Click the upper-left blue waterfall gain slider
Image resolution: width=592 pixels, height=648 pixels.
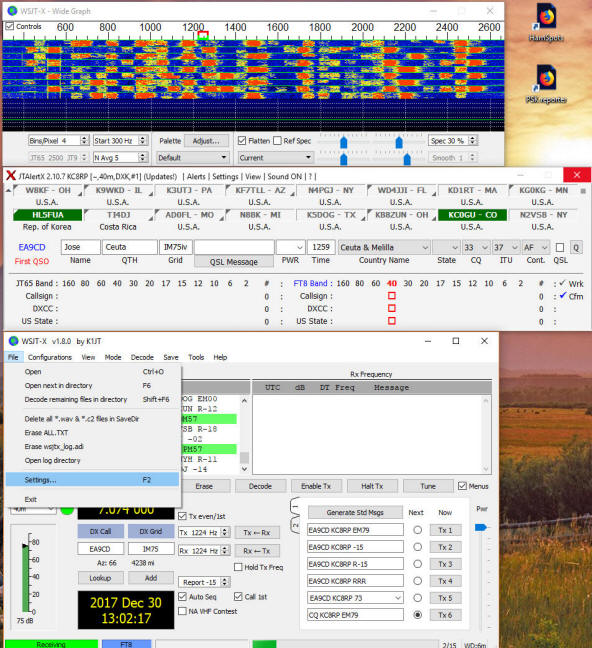344,143
